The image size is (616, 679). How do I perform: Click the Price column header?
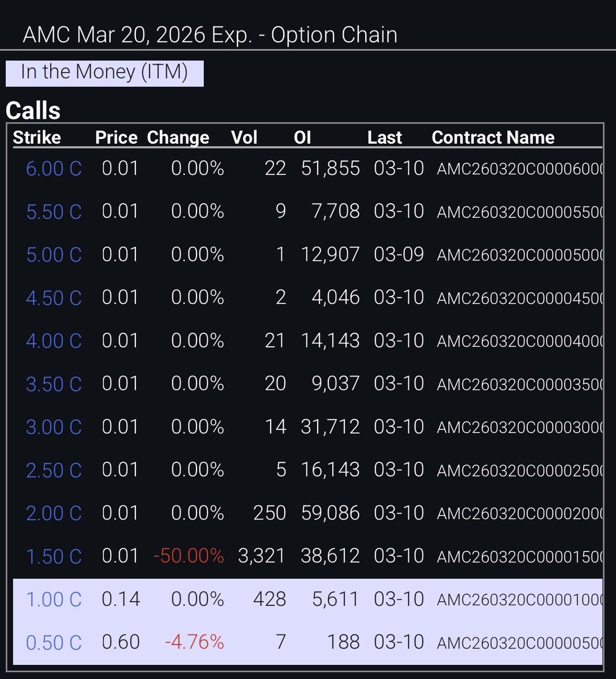(x=117, y=137)
